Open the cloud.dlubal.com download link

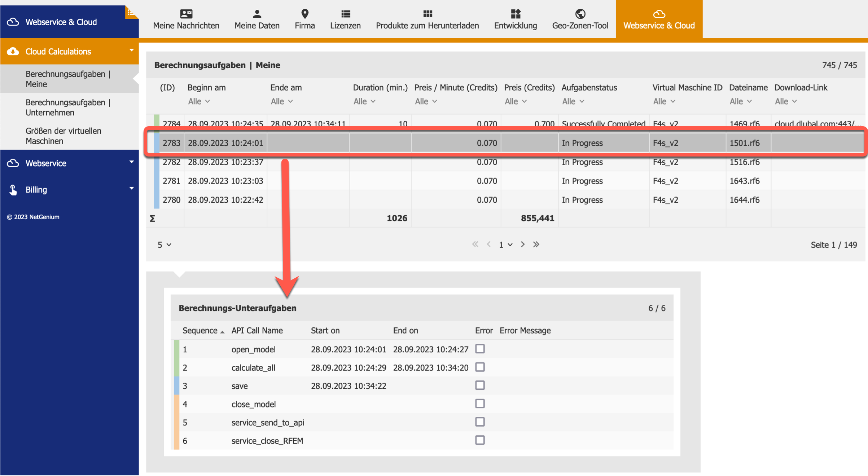817,124
